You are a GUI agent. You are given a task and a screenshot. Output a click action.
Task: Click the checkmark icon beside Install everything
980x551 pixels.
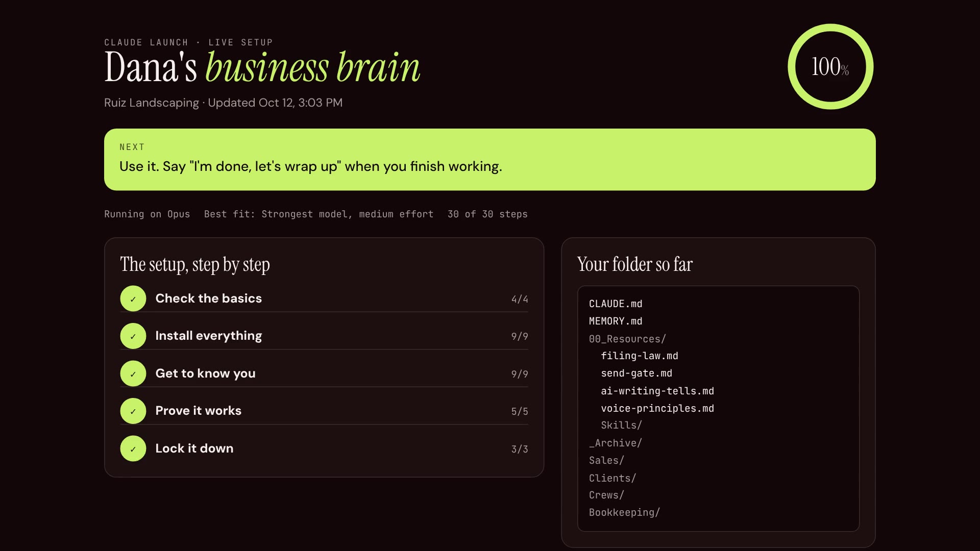pos(133,336)
